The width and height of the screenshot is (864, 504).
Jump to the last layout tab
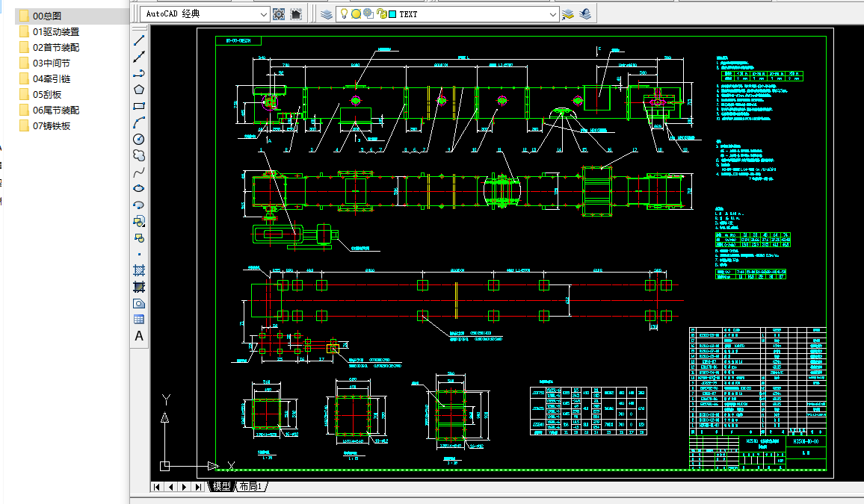coord(198,487)
